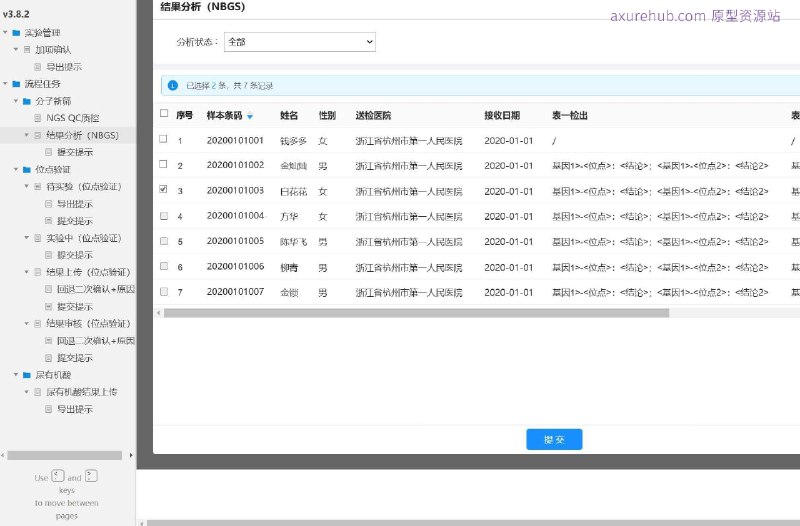Click the blue info icon in selection banner
The height and width of the screenshot is (526, 800).
173,85
